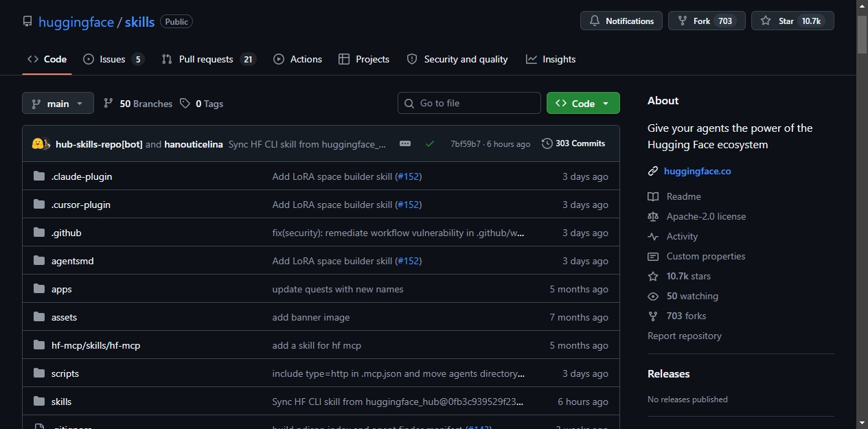Click the Notifications bell button
Viewport: 868px width, 429px height.
click(621, 21)
